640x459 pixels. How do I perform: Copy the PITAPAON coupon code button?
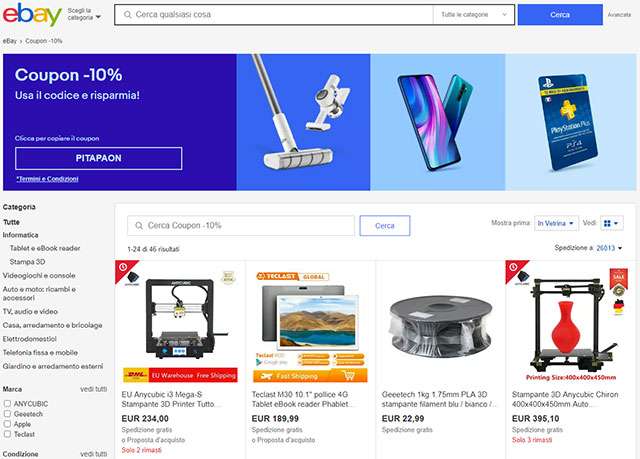[x=99, y=158]
